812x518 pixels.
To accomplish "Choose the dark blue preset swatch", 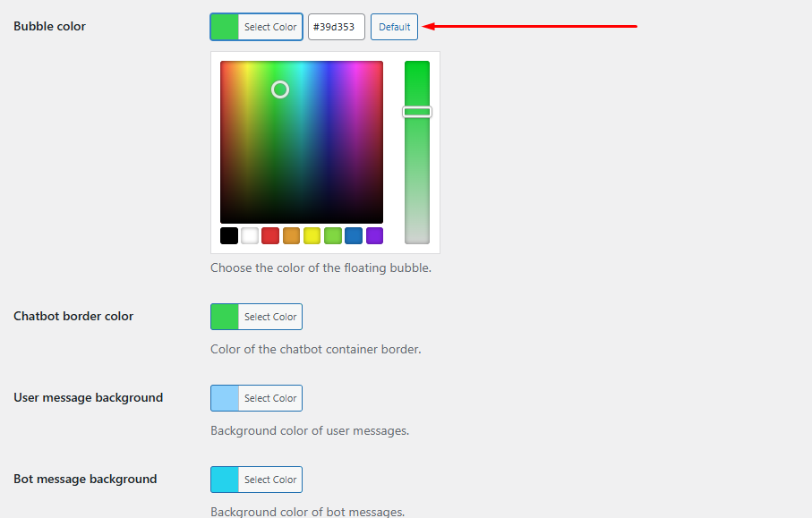I will pos(352,235).
